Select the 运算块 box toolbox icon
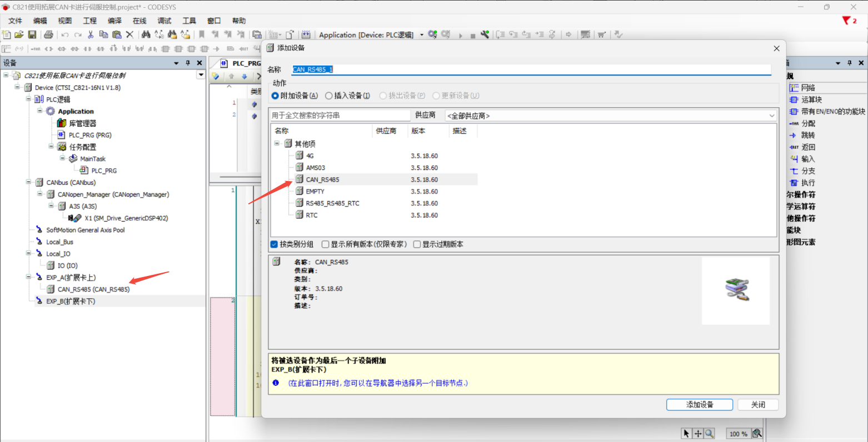This screenshot has height=442, width=868. point(794,100)
